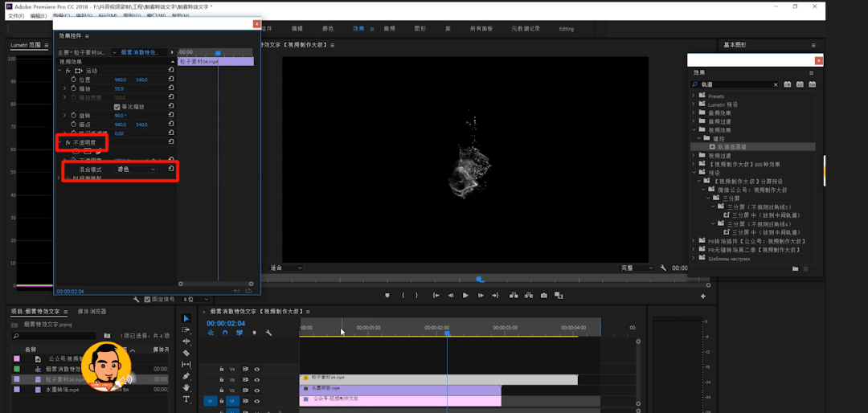Switch to the 颜色 workspace tab
Screen dimensions: 868x413
[328, 28]
